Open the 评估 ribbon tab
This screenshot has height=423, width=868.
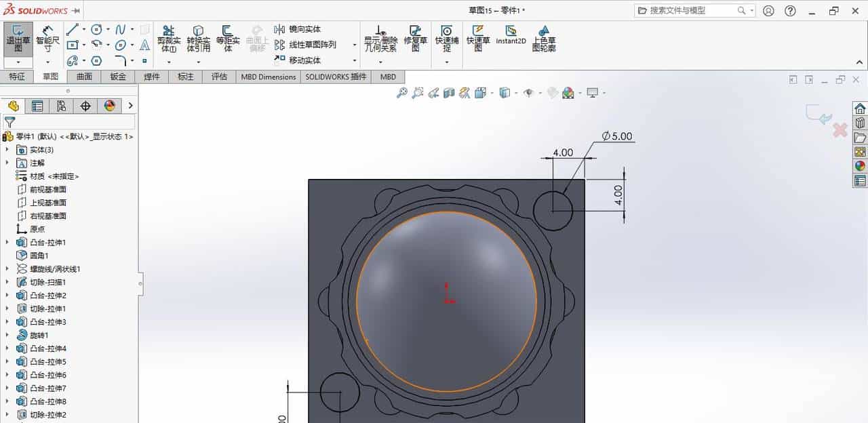tap(219, 77)
